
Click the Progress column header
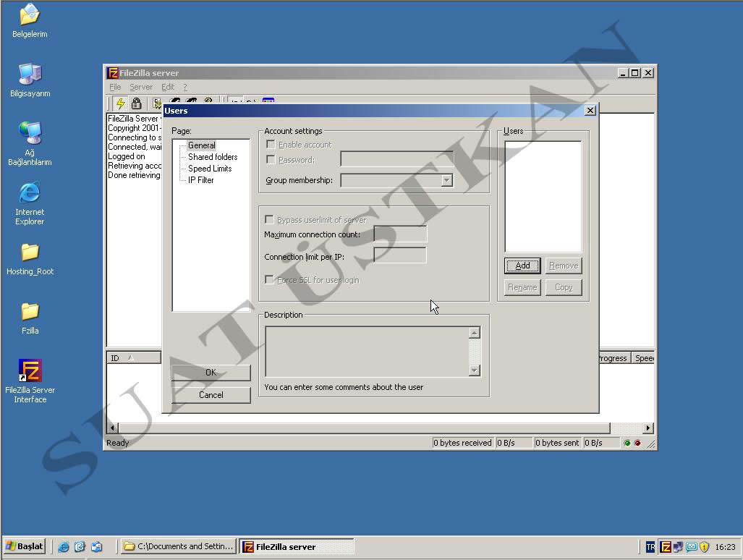tap(614, 358)
